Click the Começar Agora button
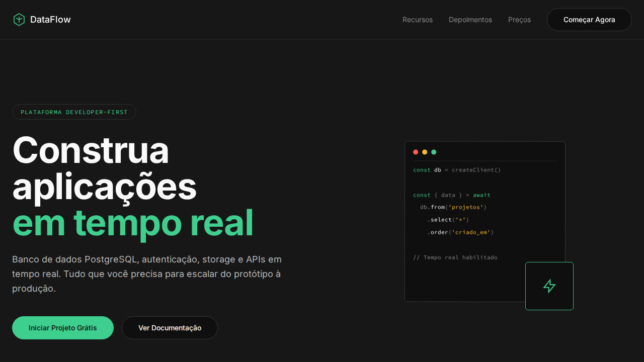Image resolution: width=644 pixels, height=362 pixels. (589, 20)
